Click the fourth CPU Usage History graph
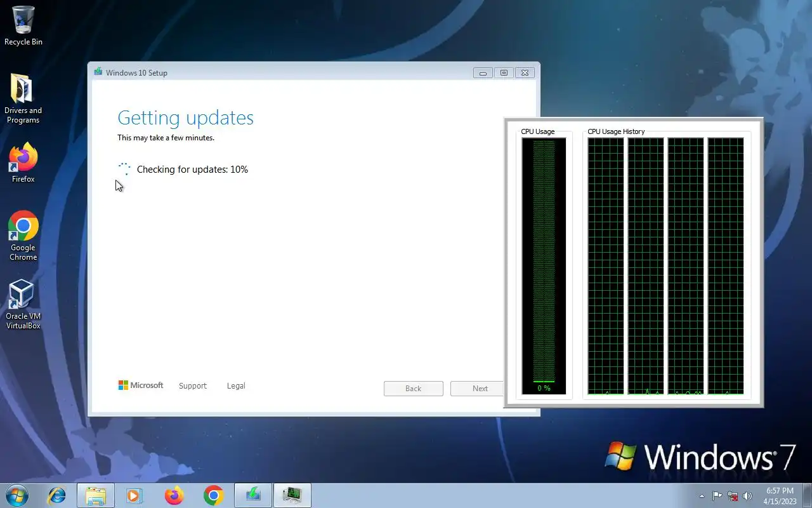 click(x=726, y=266)
